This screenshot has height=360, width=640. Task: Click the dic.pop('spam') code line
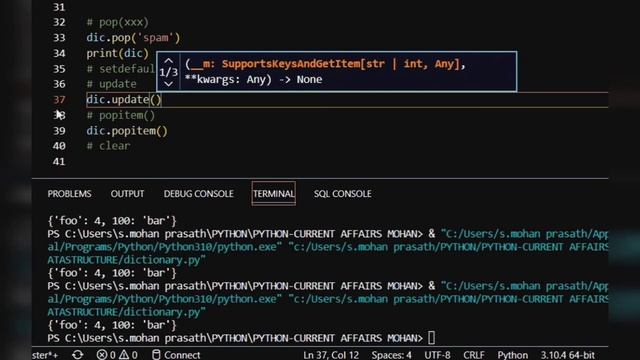pyautogui.click(x=133, y=38)
